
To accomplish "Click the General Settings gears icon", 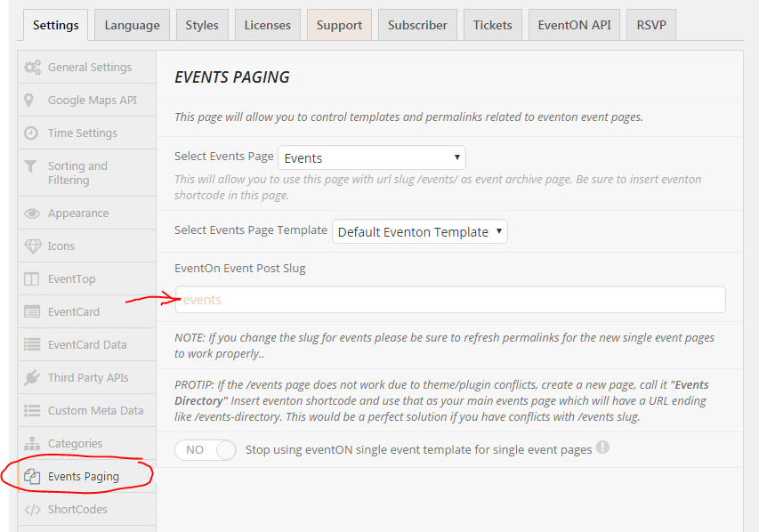I will click(32, 68).
